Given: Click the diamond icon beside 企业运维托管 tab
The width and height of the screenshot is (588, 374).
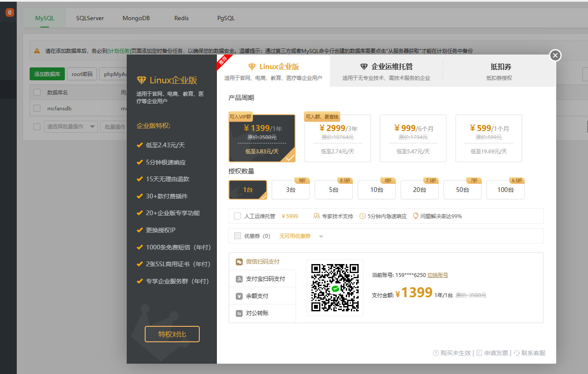Looking at the screenshot, I should pos(364,67).
